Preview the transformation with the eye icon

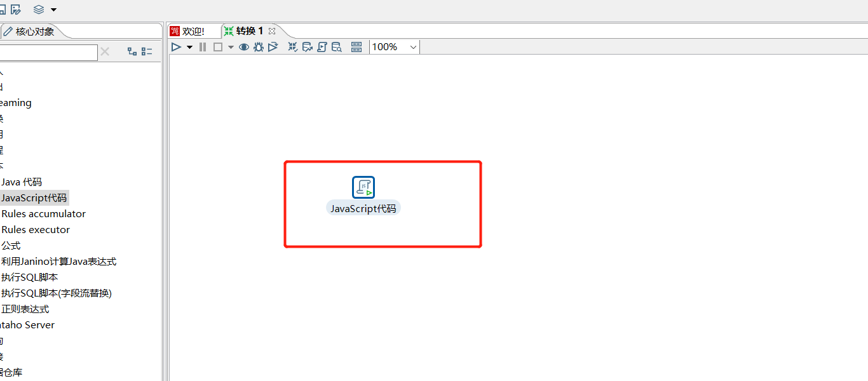click(244, 47)
